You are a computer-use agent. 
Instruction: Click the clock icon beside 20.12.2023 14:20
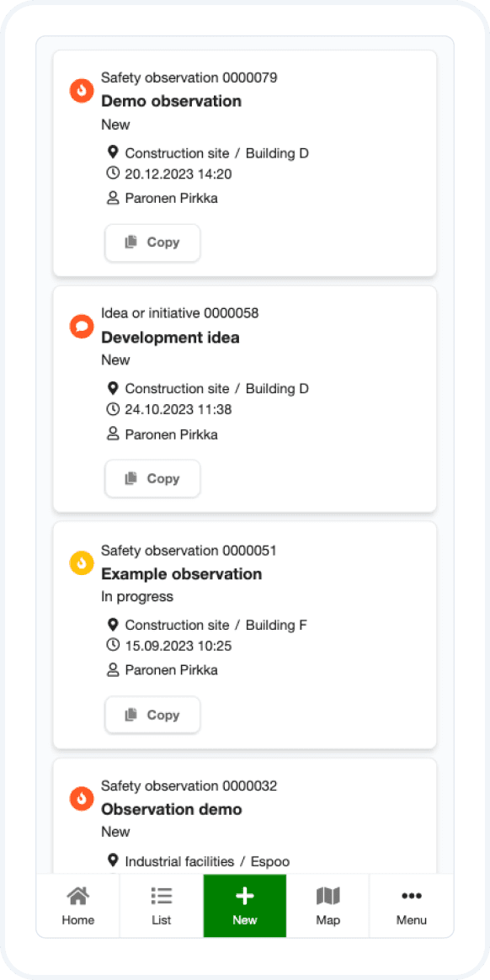113,173
